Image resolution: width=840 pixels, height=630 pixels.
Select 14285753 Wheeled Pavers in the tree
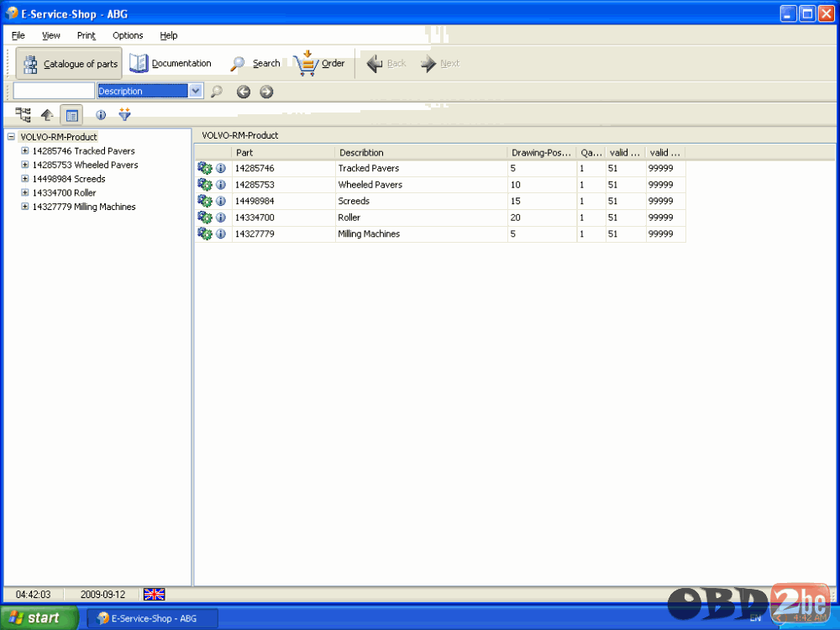pos(85,165)
